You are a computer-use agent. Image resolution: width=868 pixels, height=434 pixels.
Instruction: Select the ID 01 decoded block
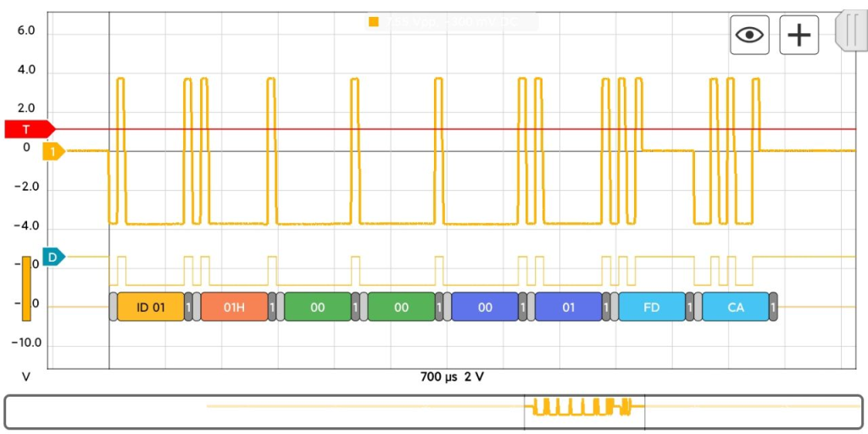point(150,307)
